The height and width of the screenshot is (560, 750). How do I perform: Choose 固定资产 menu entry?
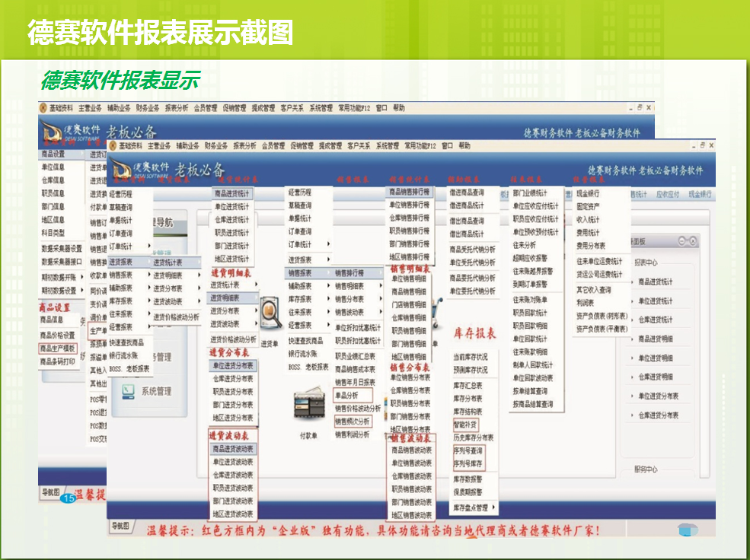(588, 206)
